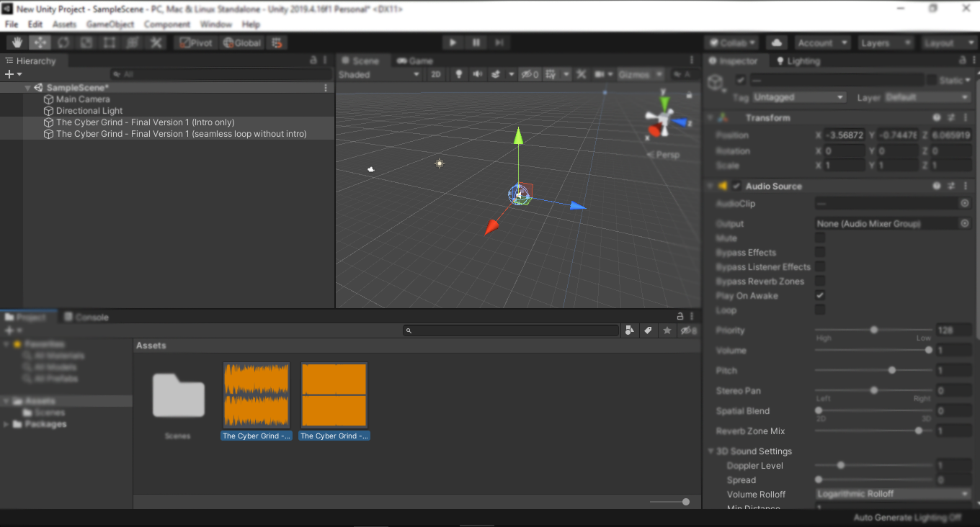The height and width of the screenshot is (527, 980).
Task: Lock the Inspector panel
Action: 963,60
